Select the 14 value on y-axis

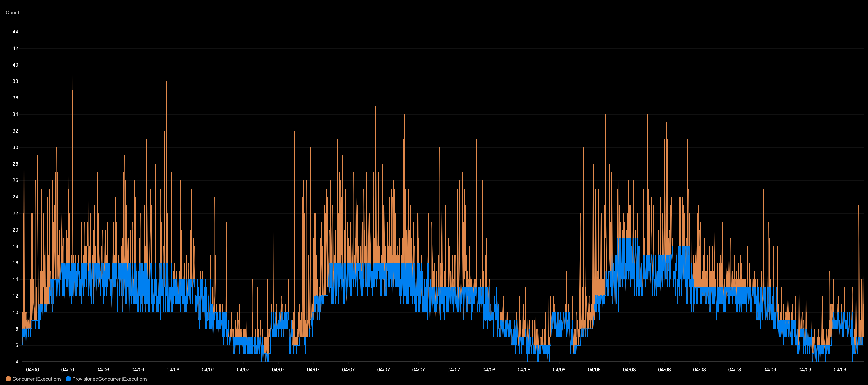pyautogui.click(x=15, y=279)
